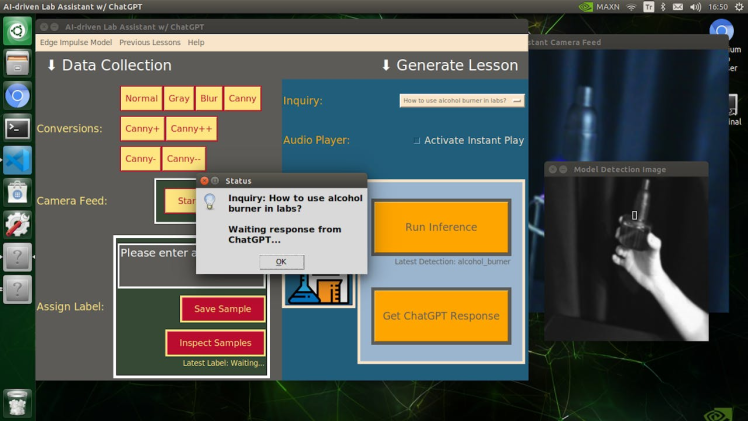The image size is (748, 421).
Task: Click the desktop Chromium shortcut icon
Action: (721, 31)
